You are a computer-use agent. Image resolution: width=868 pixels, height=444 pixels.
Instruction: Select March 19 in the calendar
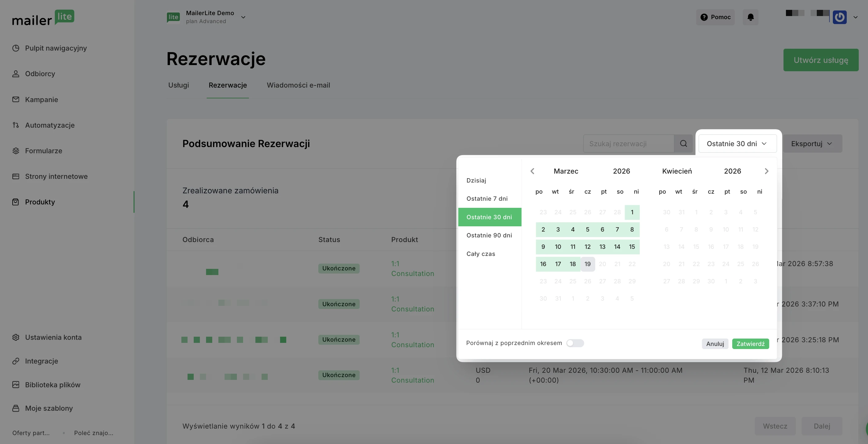[587, 264]
